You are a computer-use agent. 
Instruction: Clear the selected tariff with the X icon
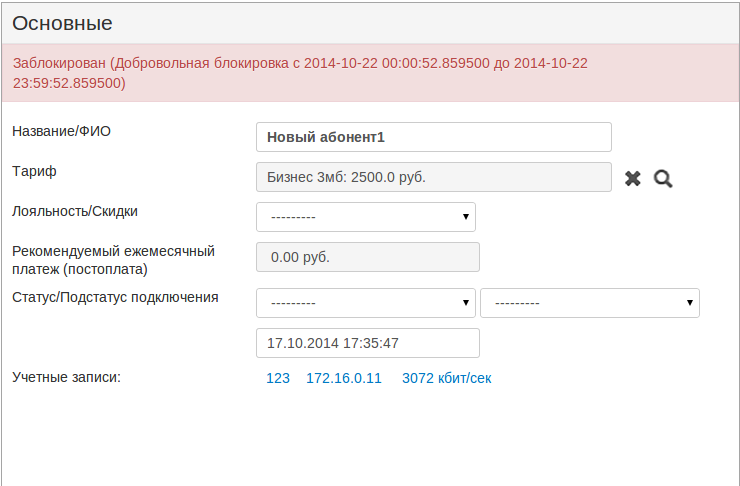click(632, 178)
